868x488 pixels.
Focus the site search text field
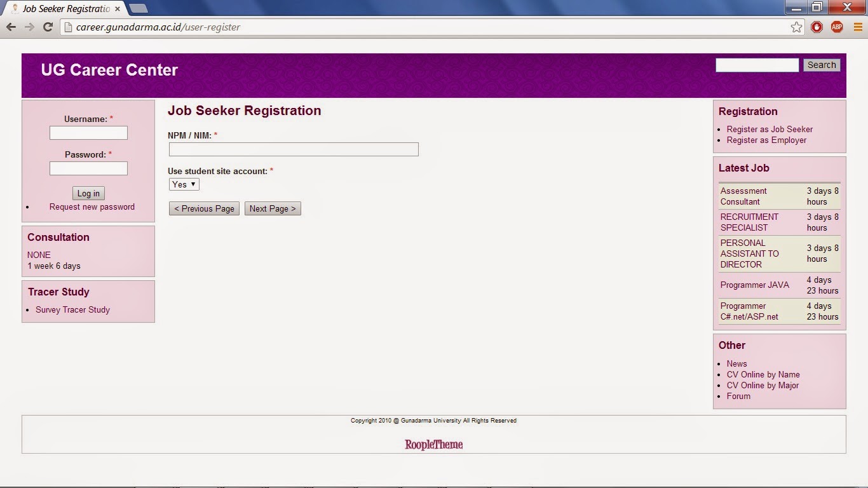pos(757,65)
